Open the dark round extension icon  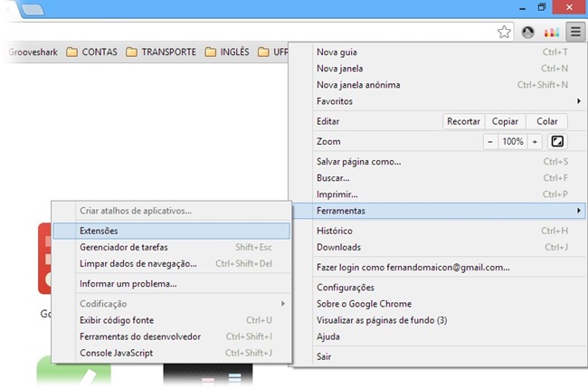[x=527, y=33]
